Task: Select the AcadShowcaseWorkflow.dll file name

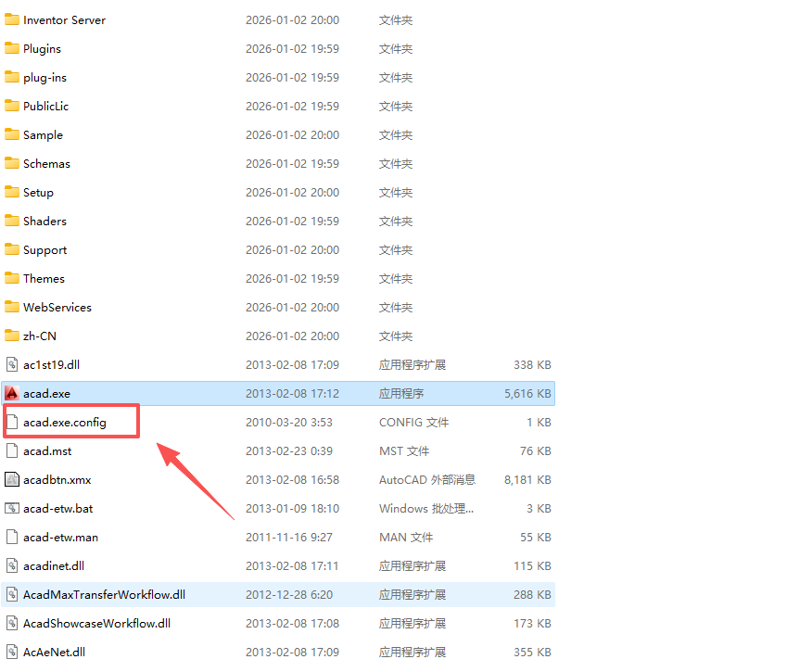Action: tap(96, 623)
